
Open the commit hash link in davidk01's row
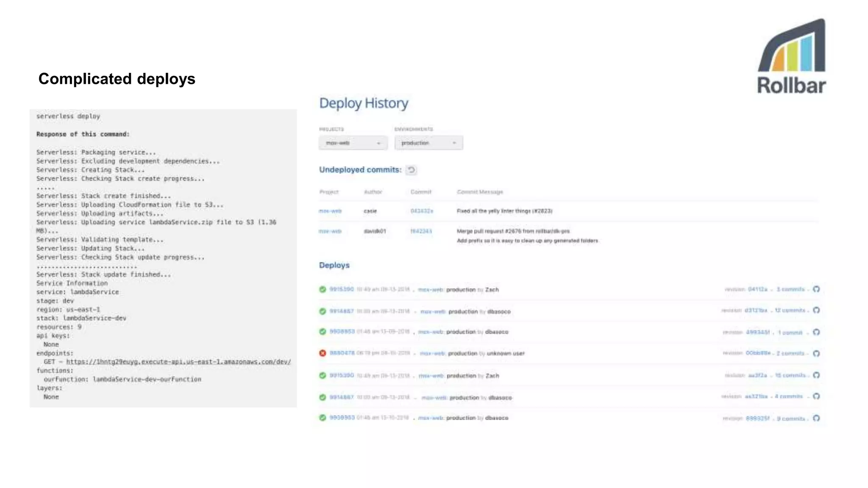click(x=421, y=231)
